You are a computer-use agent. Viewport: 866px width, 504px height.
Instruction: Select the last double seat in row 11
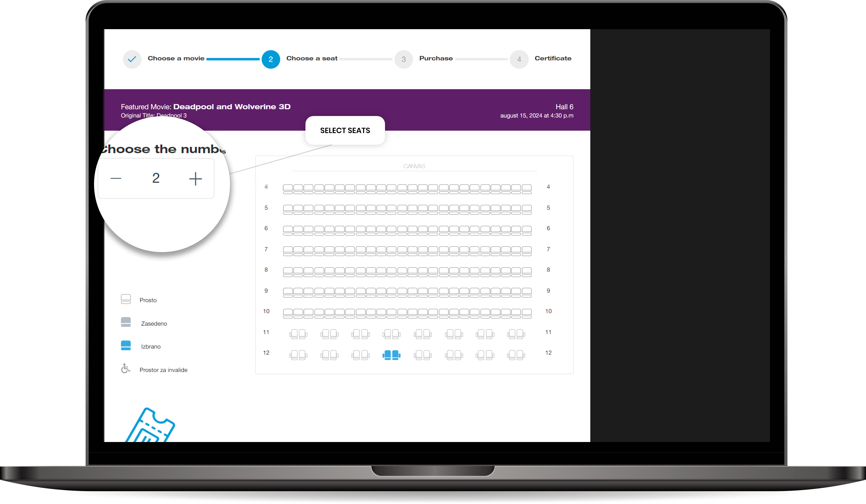(516, 334)
